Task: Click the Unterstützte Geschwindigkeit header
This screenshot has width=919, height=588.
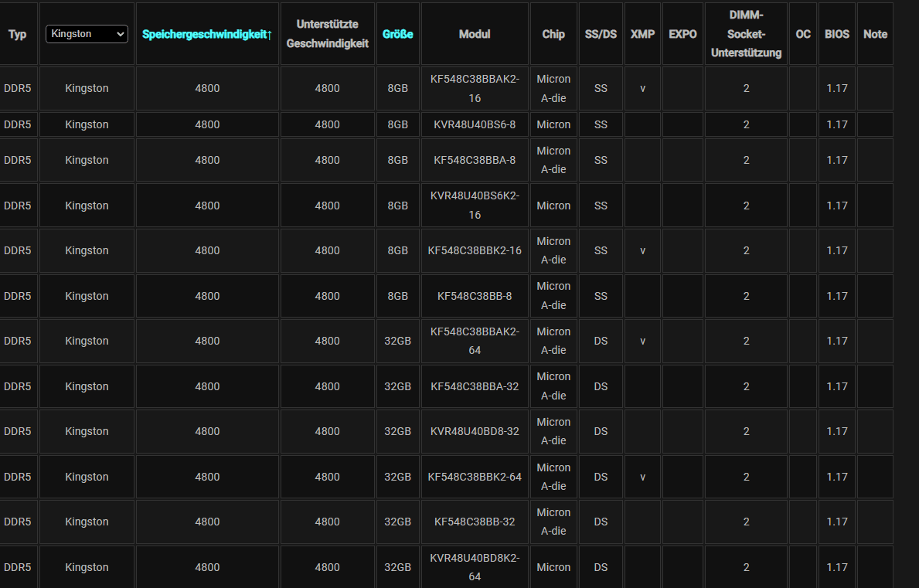Action: coord(327,34)
